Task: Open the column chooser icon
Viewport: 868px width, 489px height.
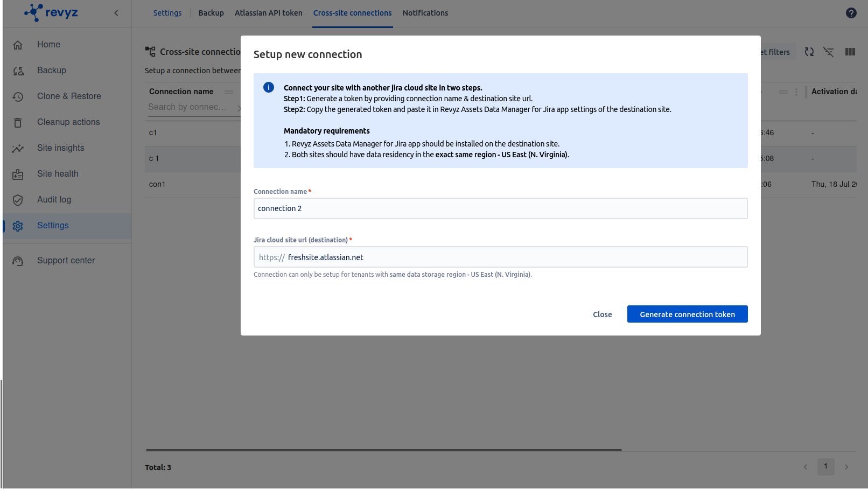Action: (x=850, y=52)
